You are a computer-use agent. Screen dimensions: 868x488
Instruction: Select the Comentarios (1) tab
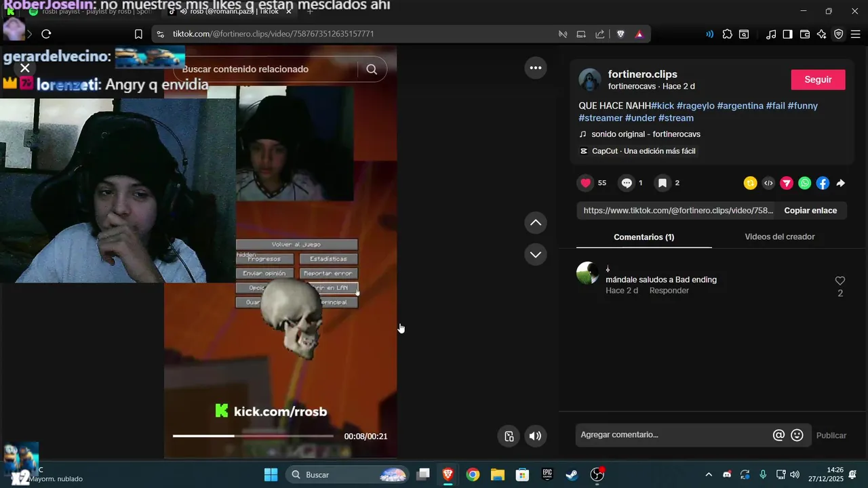(644, 237)
